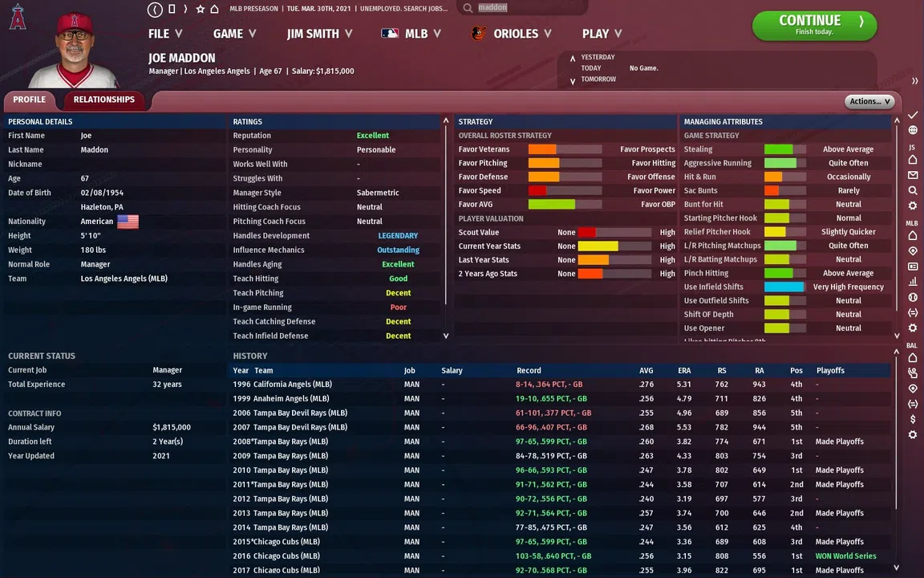This screenshot has width=924, height=578.
Task: Click the Managing Attributes scroll down arrow
Action: coord(896,336)
